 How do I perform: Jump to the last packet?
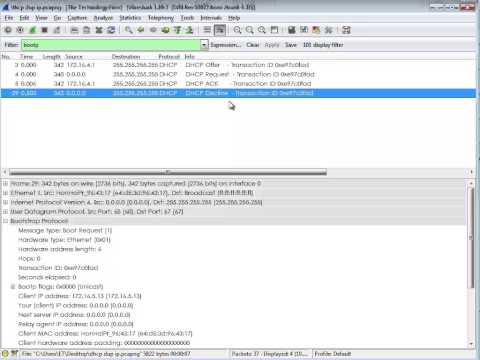pyautogui.click(x=189, y=30)
